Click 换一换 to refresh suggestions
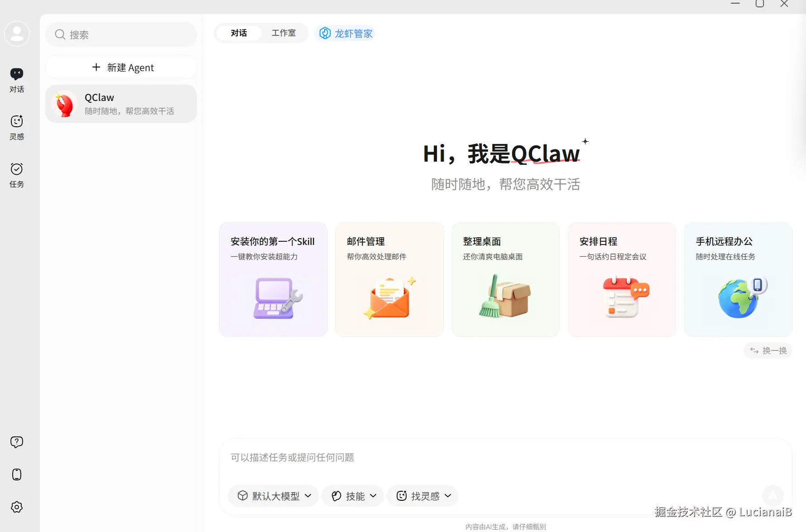 click(x=768, y=350)
